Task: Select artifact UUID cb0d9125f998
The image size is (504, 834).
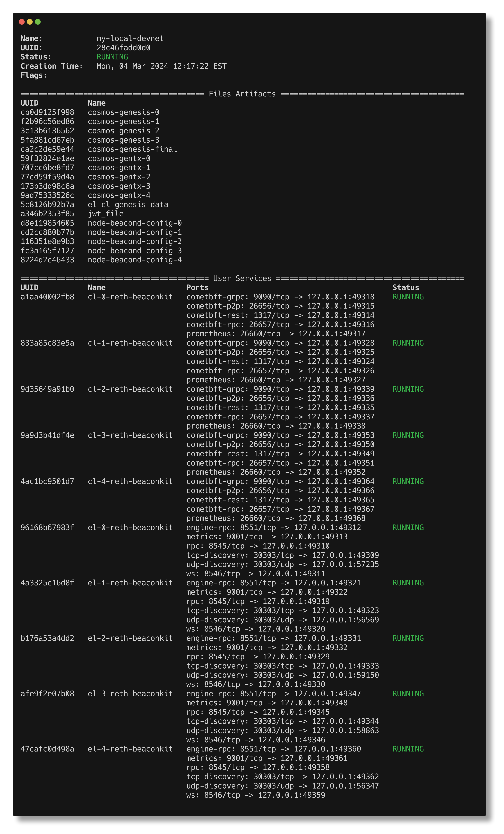Action: 47,112
